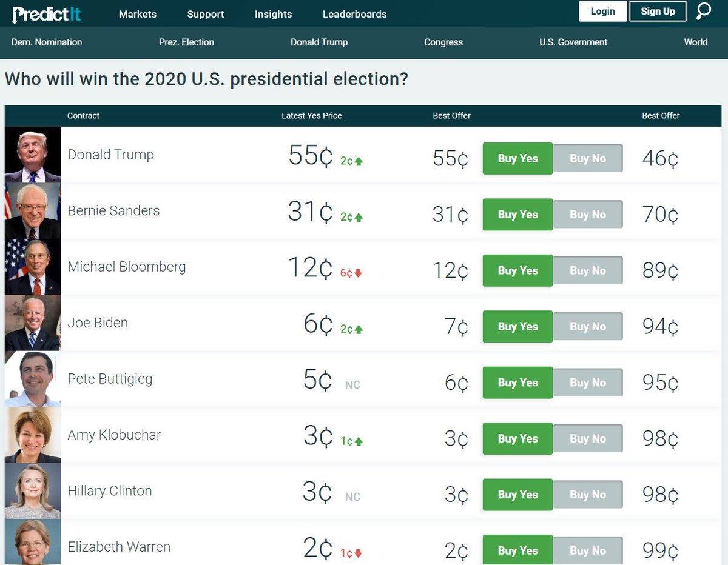This screenshot has height=565, width=728.
Task: Go to Prez. Election category
Action: coord(186,42)
